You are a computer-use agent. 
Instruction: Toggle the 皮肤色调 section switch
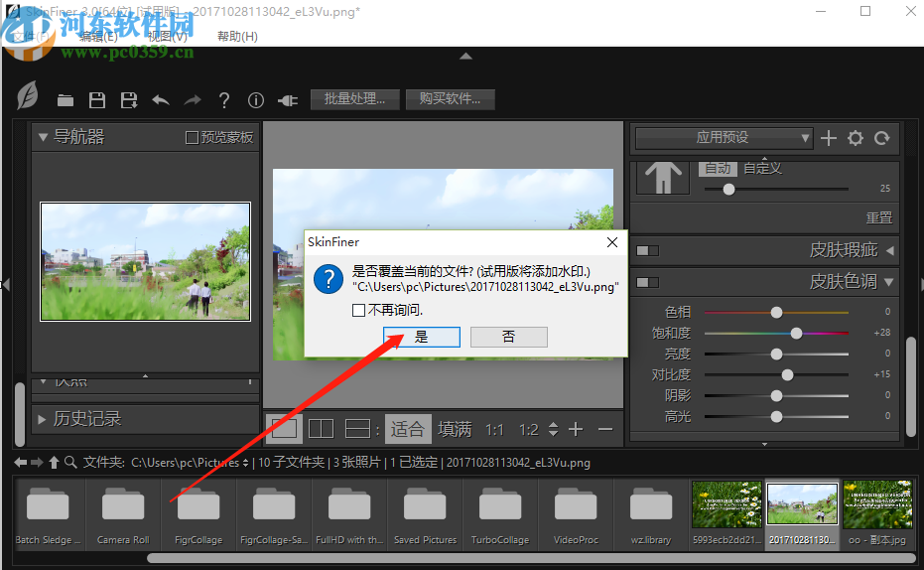[648, 282]
